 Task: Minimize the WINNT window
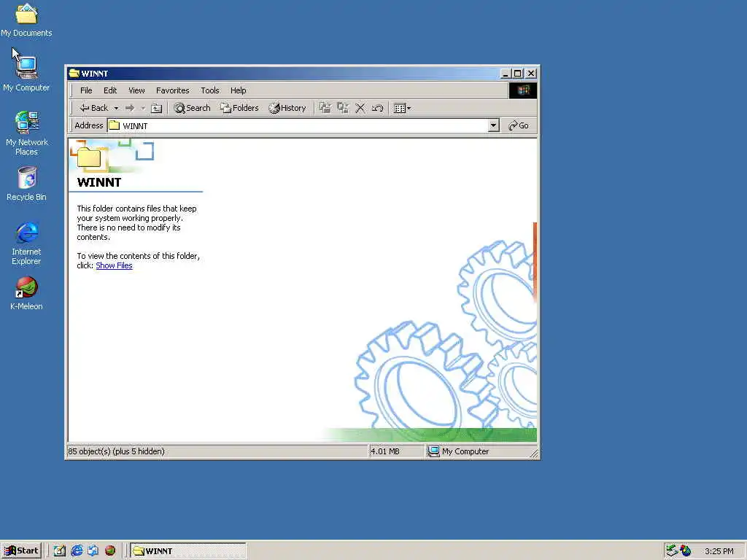[506, 74]
